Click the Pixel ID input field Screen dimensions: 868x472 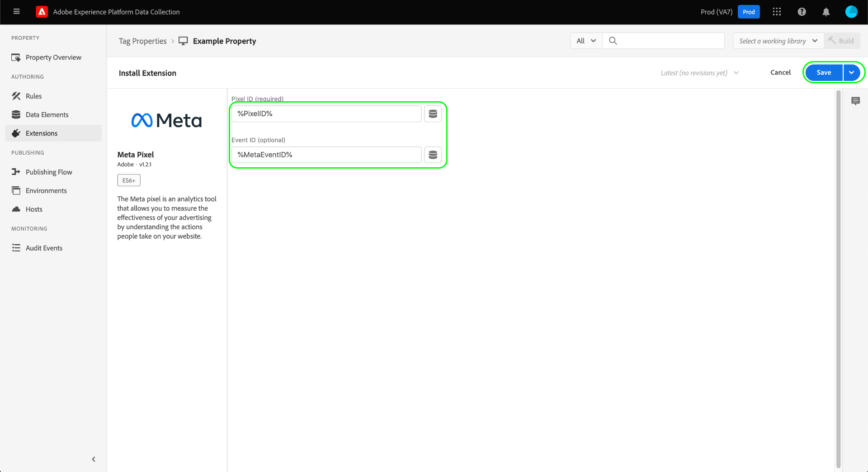(x=326, y=113)
